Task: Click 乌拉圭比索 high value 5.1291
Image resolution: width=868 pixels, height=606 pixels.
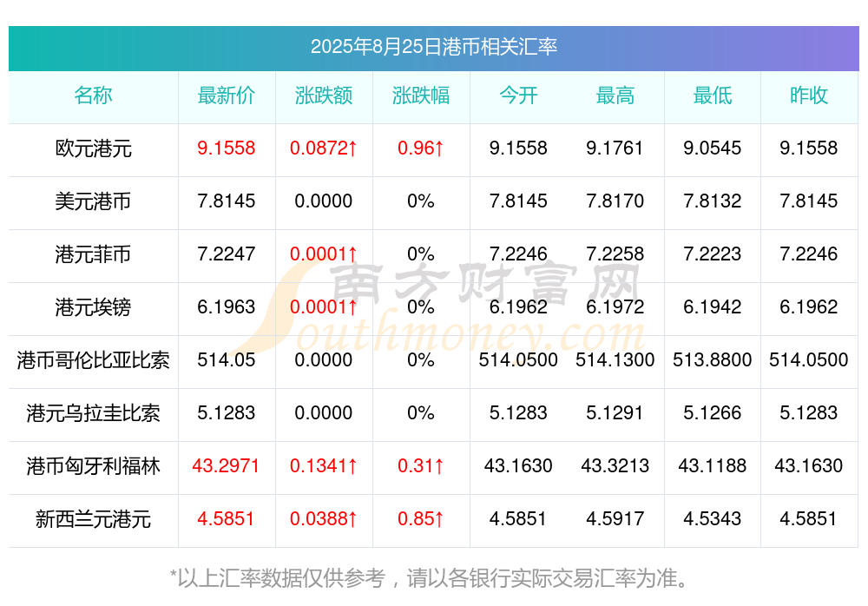Action: point(615,412)
